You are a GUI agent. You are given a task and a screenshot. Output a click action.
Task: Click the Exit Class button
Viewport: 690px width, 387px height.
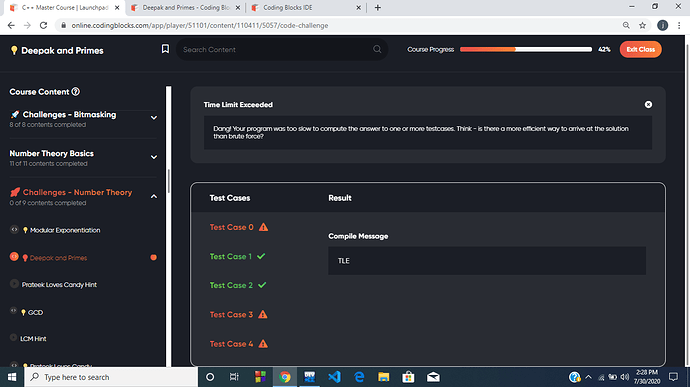point(640,49)
